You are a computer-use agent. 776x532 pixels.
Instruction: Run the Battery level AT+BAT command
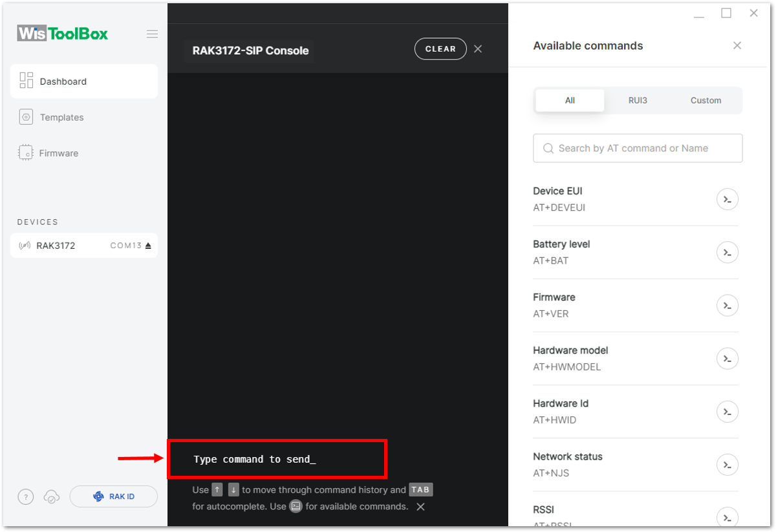coord(727,252)
